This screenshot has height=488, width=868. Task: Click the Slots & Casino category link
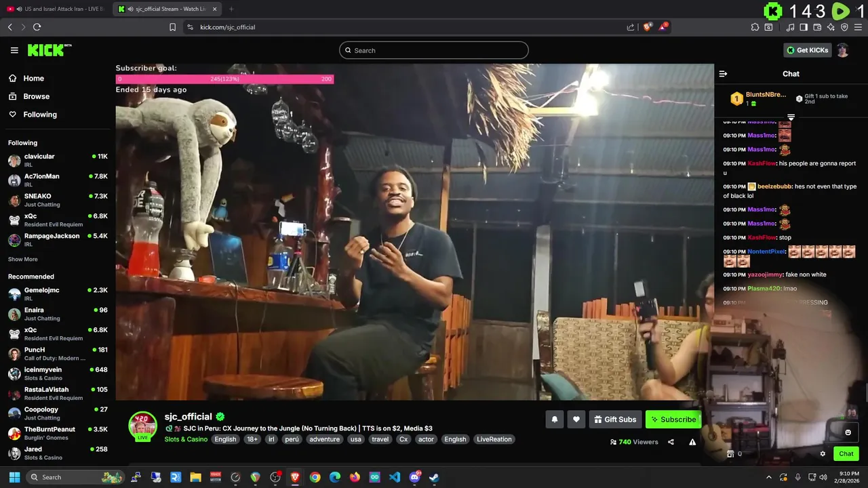[186, 439]
